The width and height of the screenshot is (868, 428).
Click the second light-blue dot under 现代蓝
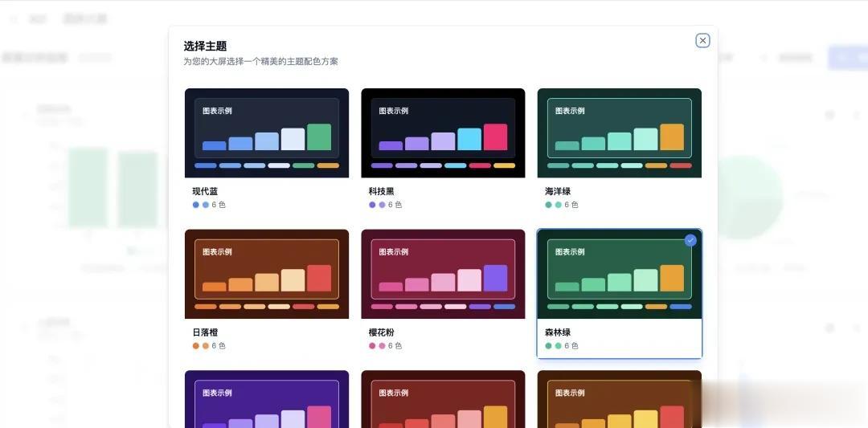click(x=206, y=205)
